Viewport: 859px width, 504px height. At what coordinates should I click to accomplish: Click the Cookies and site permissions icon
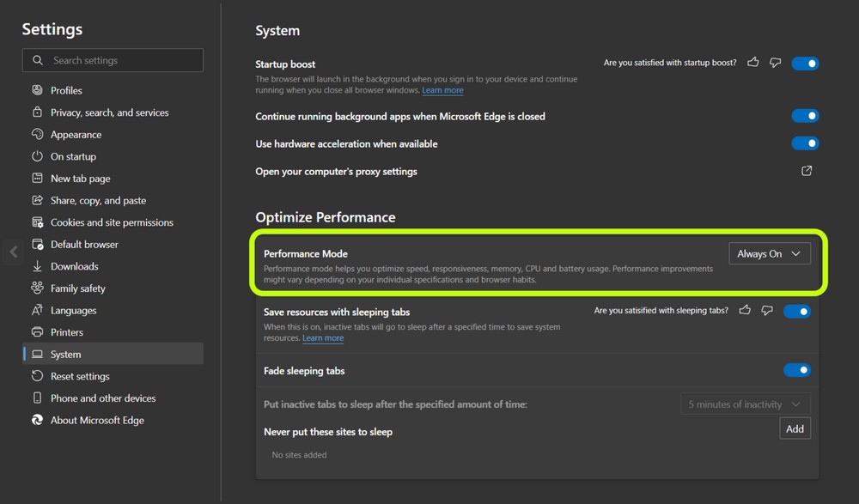(x=37, y=222)
